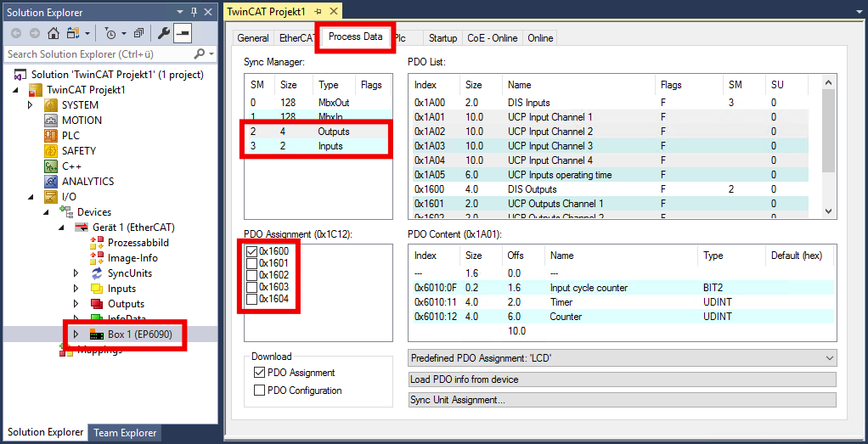
Task: Open the search options dropdown arrow
Action: point(212,54)
